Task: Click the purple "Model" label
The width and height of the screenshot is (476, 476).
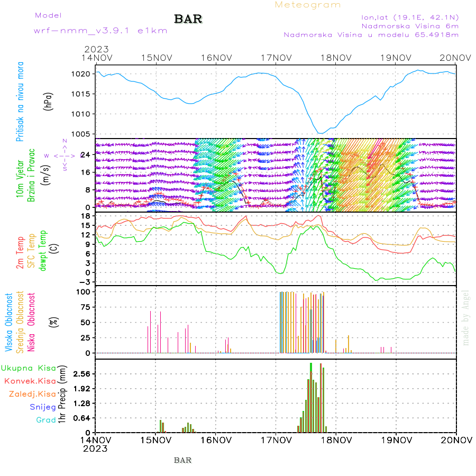Action: [48, 15]
